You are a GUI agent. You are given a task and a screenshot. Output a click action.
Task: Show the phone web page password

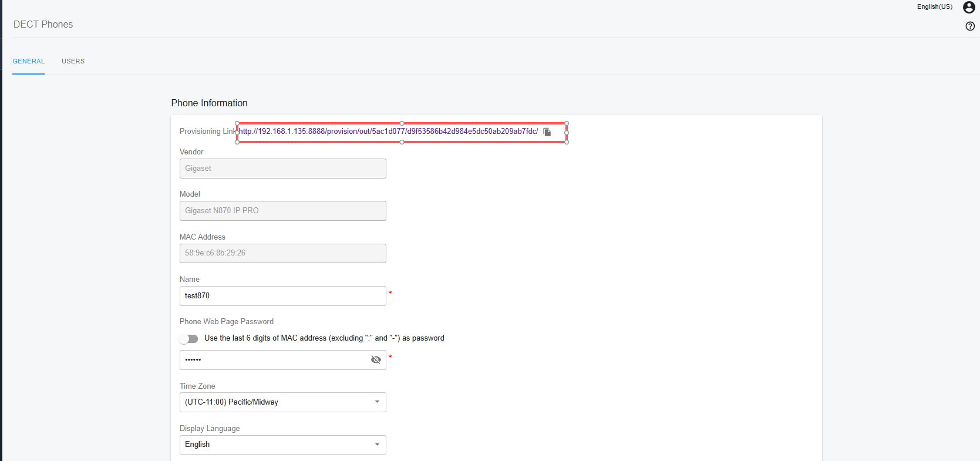(x=376, y=360)
